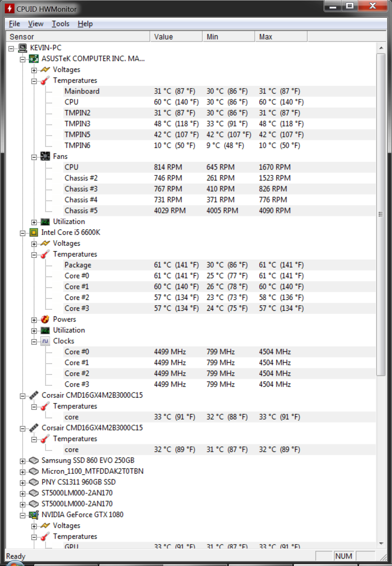Open the File menu
The width and height of the screenshot is (392, 566).
14,24
